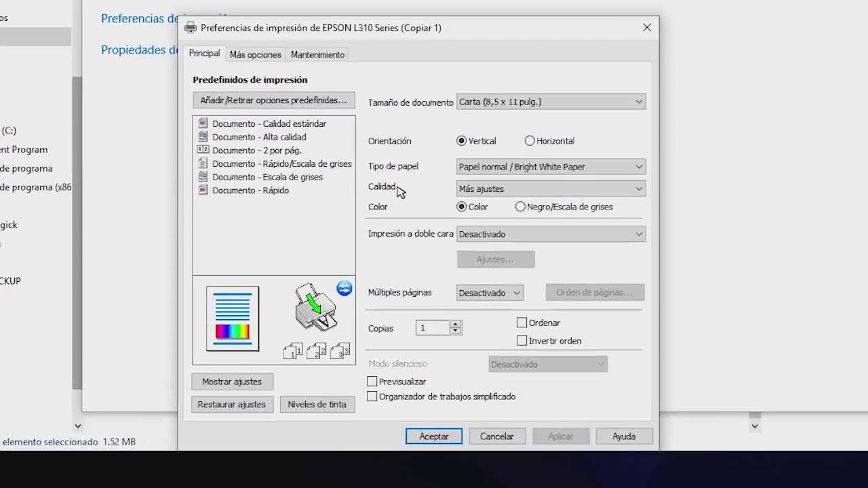Select Negro/Escala de grises option
The width and height of the screenshot is (868, 488).
point(520,207)
